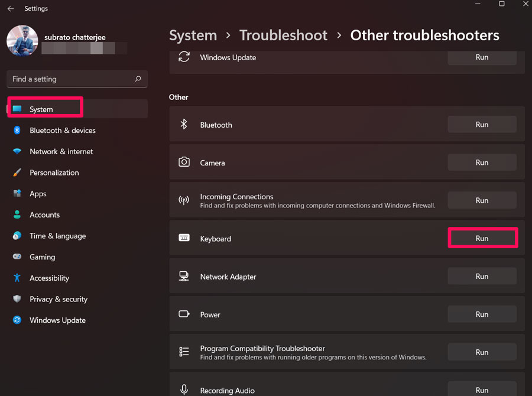Click the Gaming controller icon

click(17, 257)
